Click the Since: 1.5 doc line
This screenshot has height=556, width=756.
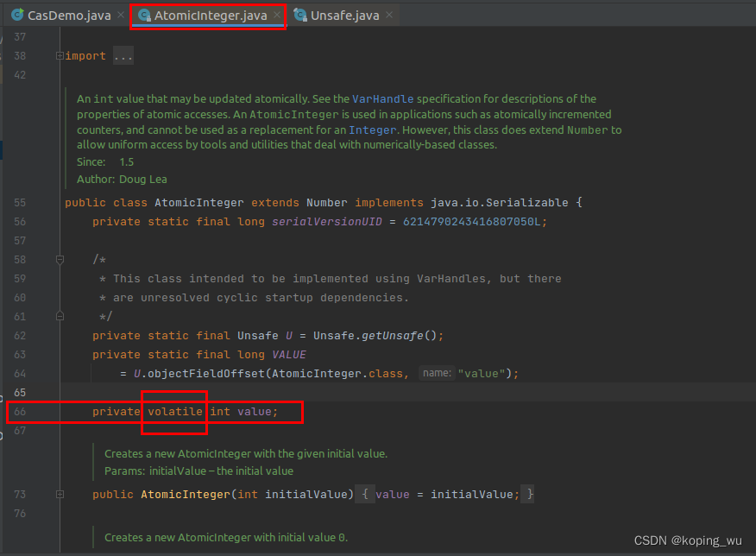point(105,162)
